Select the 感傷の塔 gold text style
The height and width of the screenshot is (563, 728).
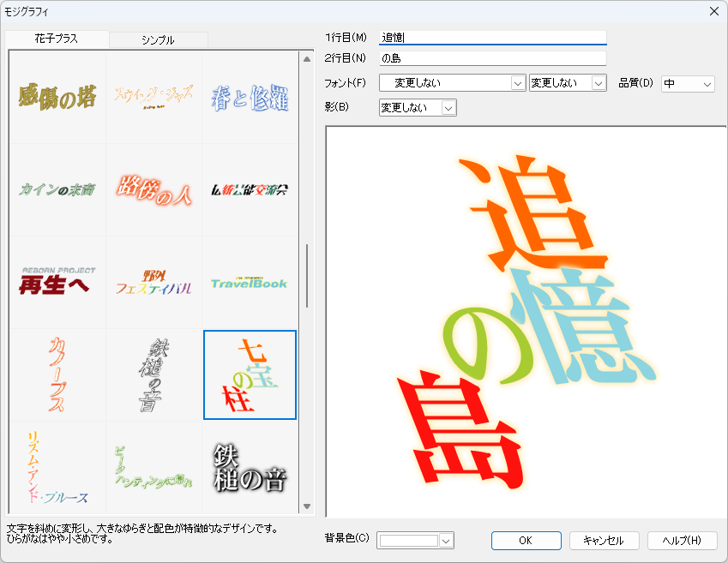57,98
